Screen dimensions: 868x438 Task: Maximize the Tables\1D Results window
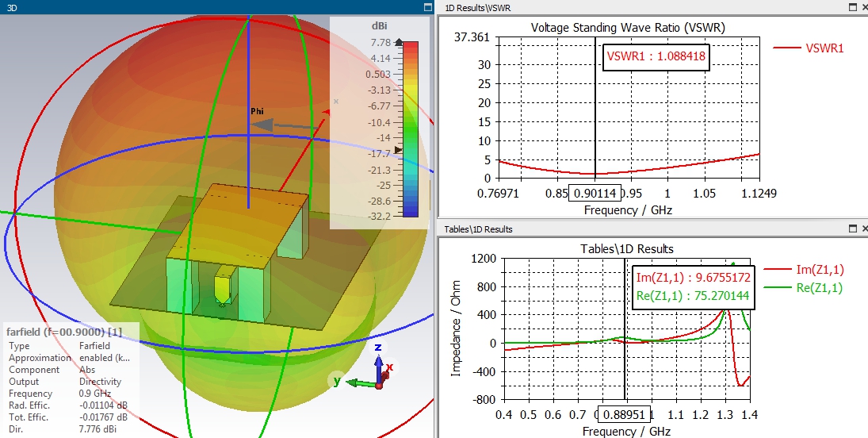click(x=852, y=229)
